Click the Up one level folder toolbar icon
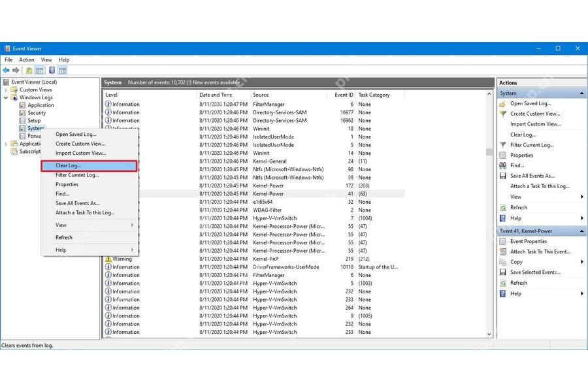The width and height of the screenshot is (588, 392). [29, 70]
